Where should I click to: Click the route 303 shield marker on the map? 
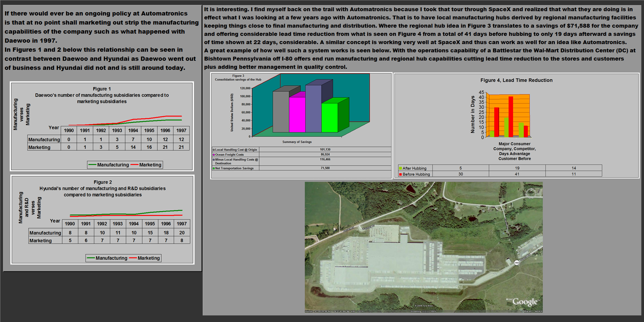(517, 263)
